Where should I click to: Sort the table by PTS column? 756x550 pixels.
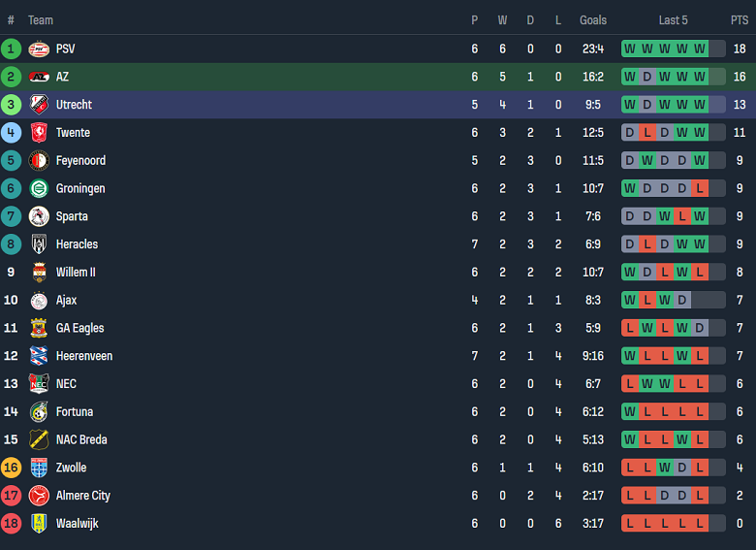tap(740, 20)
